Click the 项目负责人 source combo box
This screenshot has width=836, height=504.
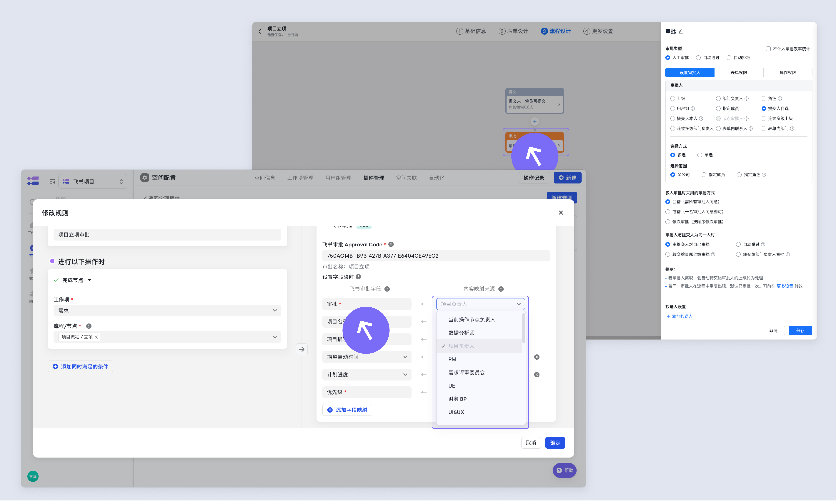pos(480,304)
